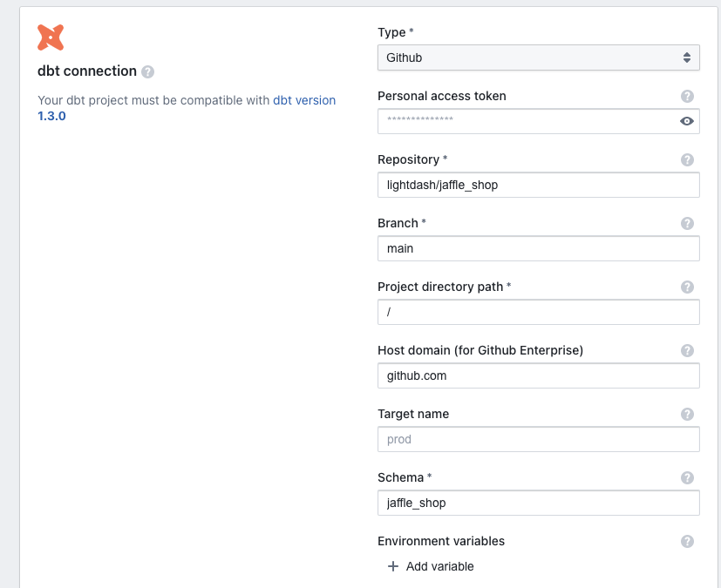Screen dimensions: 721x588
Task: Click the Target name placeholder field
Action: click(538, 439)
